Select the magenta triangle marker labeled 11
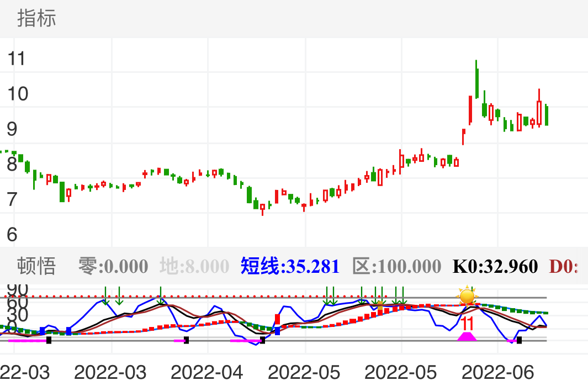588x391 pixels. click(465, 336)
